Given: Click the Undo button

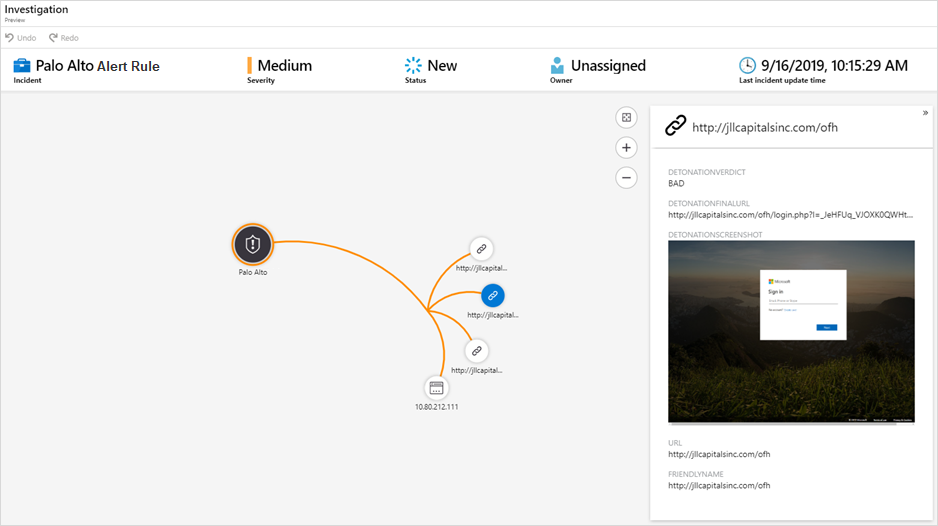Looking at the screenshot, I should (20, 38).
